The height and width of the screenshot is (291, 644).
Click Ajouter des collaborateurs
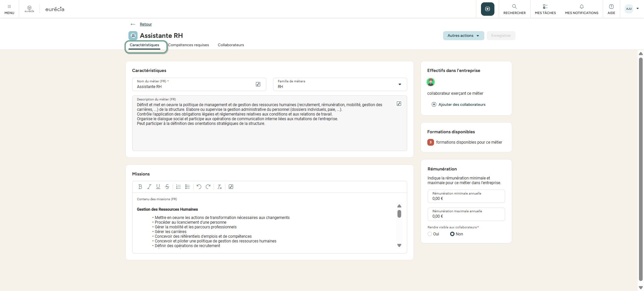coord(462,104)
